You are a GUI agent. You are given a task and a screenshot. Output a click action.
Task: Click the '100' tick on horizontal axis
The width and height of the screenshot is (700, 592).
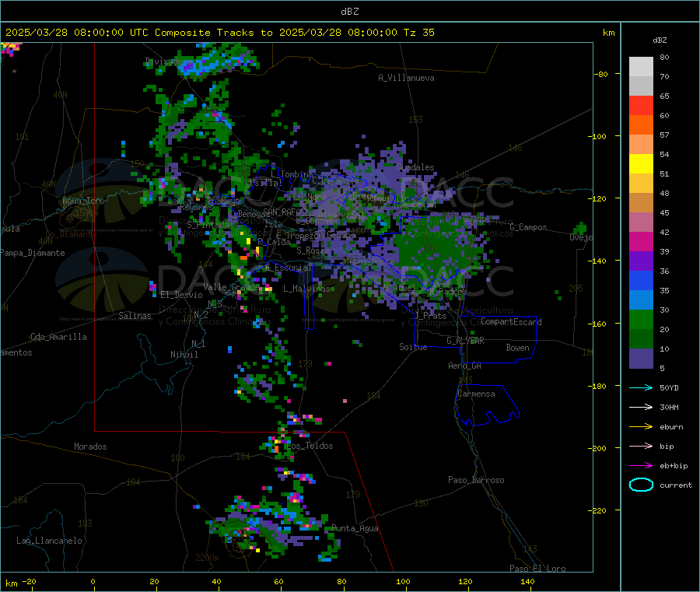403,581
